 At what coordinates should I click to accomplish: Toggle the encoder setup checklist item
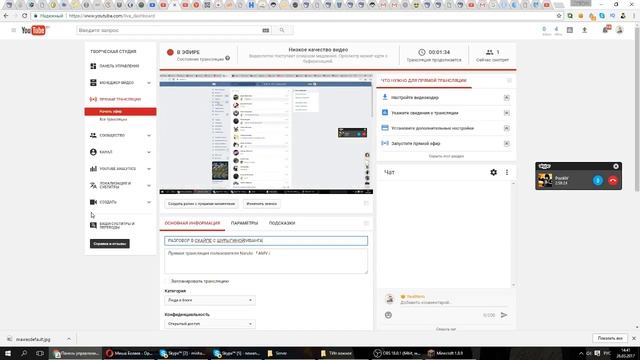pyautogui.click(x=507, y=98)
